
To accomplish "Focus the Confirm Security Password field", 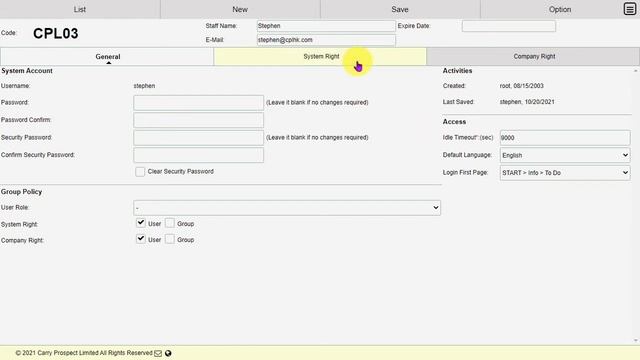I will point(198,155).
